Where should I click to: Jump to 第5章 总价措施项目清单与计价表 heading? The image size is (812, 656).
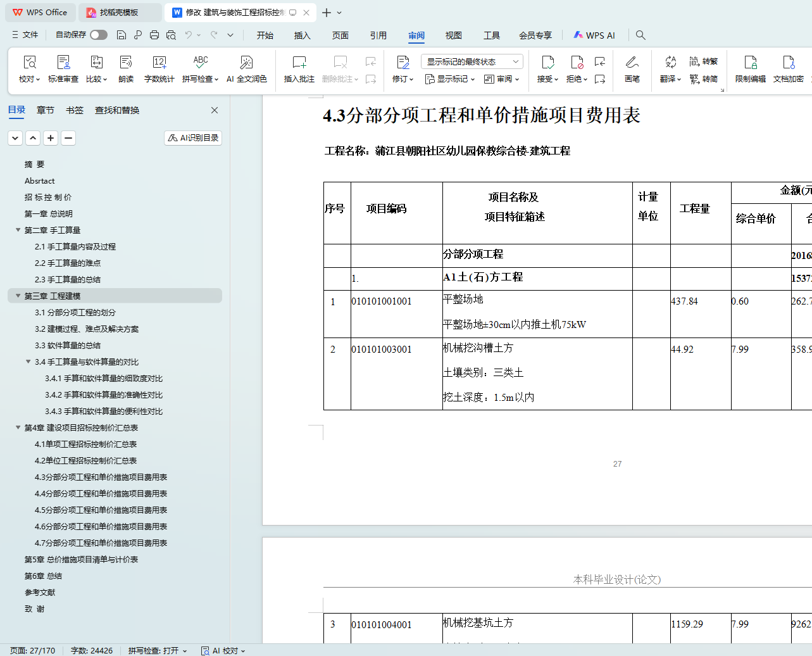(x=81, y=559)
